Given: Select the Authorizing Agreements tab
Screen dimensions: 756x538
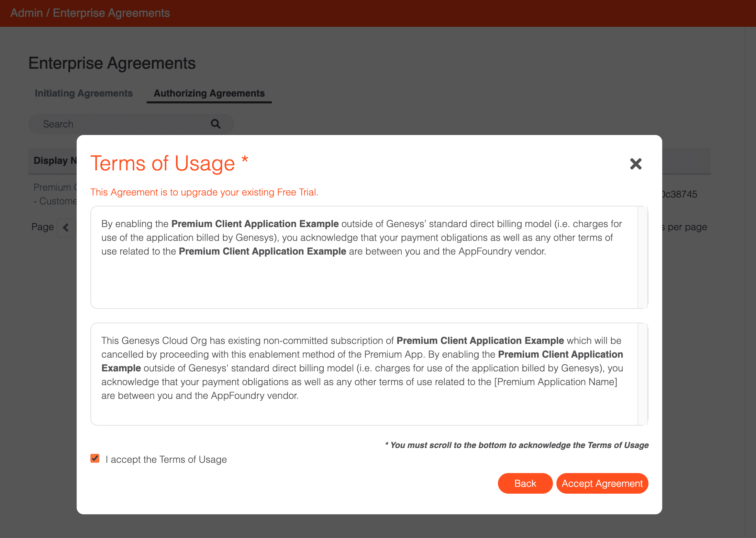Looking at the screenshot, I should [x=209, y=93].
